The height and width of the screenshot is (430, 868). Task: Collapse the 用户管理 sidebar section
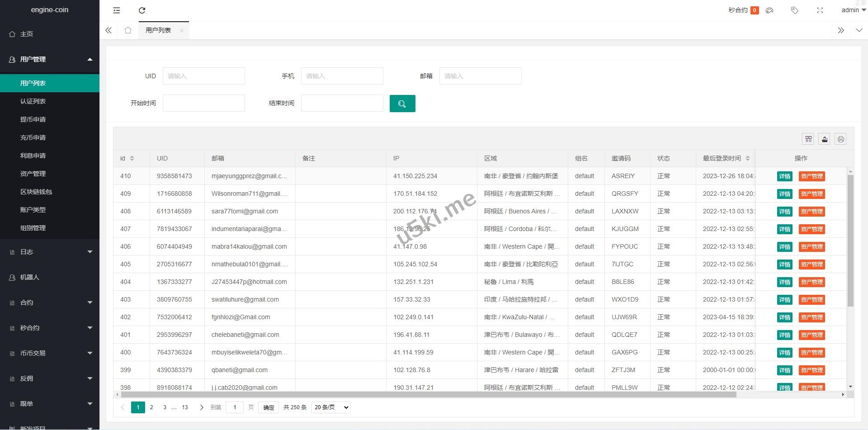(50, 59)
